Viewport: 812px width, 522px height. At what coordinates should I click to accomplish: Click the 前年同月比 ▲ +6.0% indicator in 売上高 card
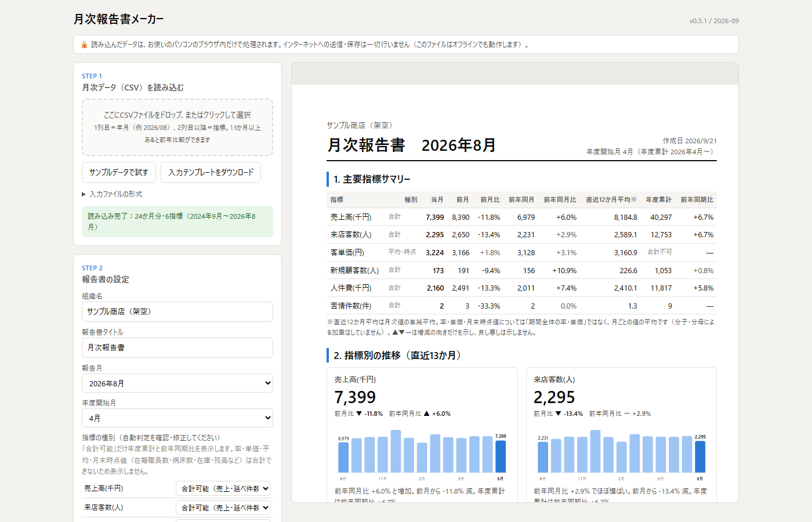420,414
